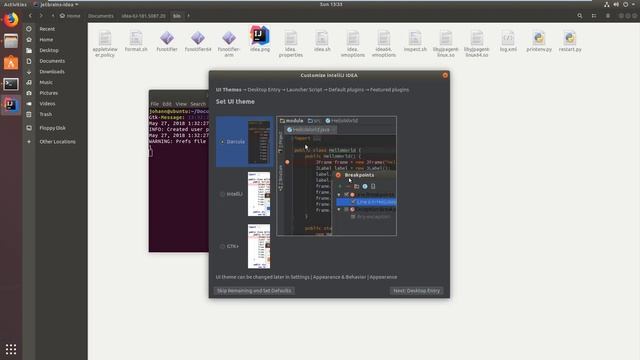Open the Edit menu in the terminal window

(x=167, y=104)
